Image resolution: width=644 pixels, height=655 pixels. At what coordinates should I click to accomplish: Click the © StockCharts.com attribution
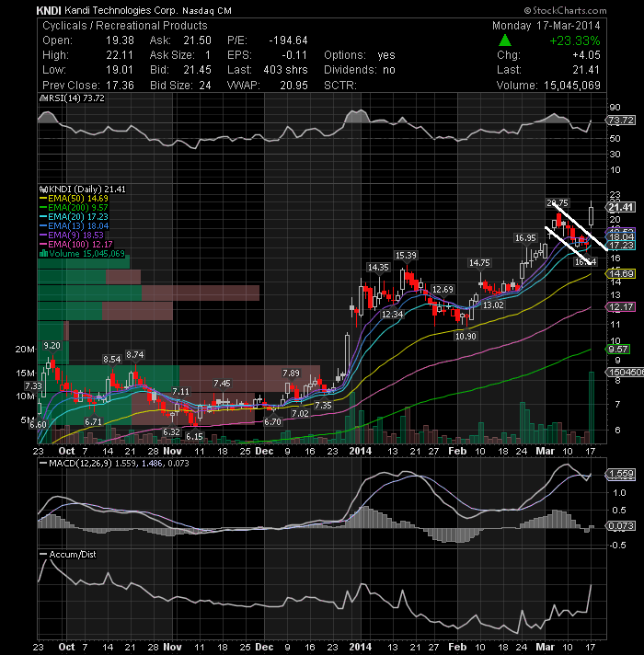565,10
